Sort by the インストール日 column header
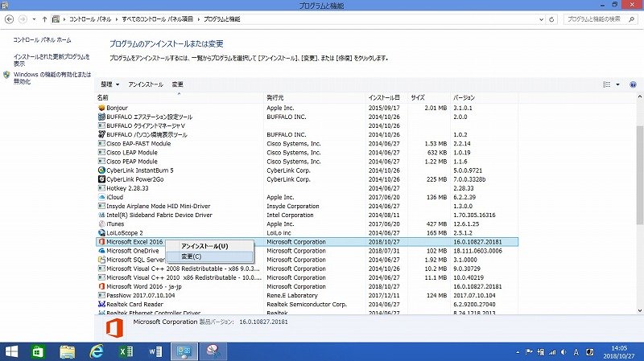This screenshot has height=361, width=644. point(387,97)
